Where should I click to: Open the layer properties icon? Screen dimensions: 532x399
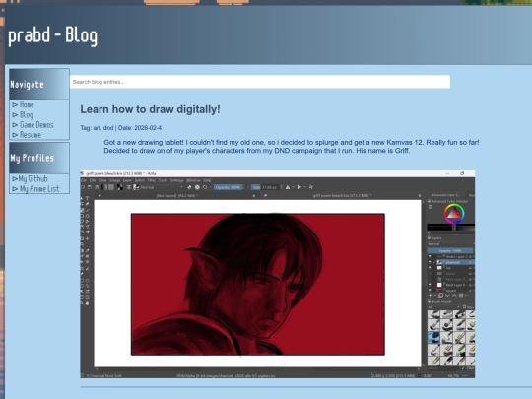tap(461, 296)
